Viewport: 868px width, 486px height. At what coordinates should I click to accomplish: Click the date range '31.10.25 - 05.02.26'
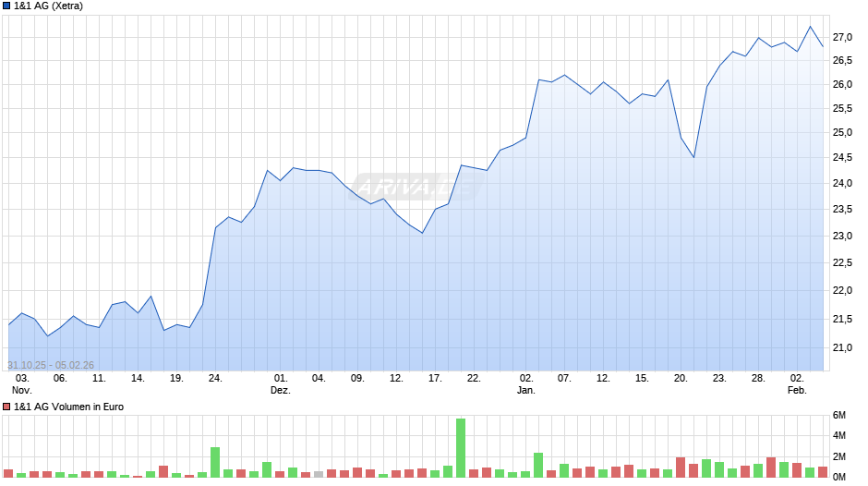[51, 365]
